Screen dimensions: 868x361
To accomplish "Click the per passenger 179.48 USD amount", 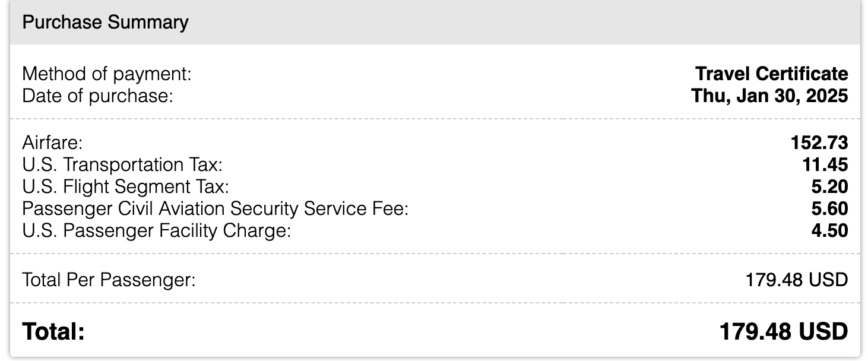I will click(797, 279).
